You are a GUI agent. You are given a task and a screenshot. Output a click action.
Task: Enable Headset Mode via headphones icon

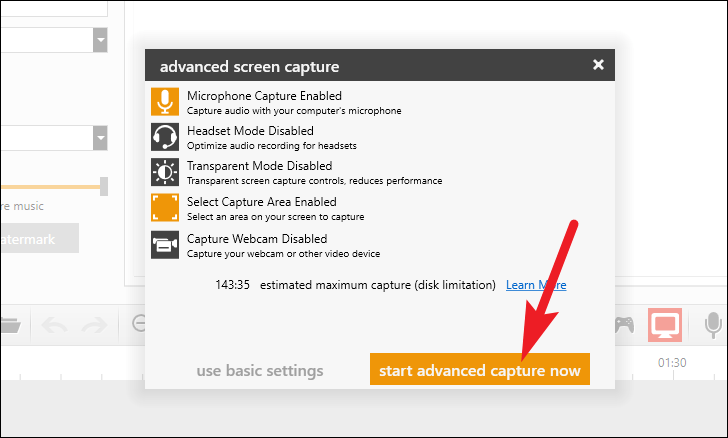tap(164, 137)
